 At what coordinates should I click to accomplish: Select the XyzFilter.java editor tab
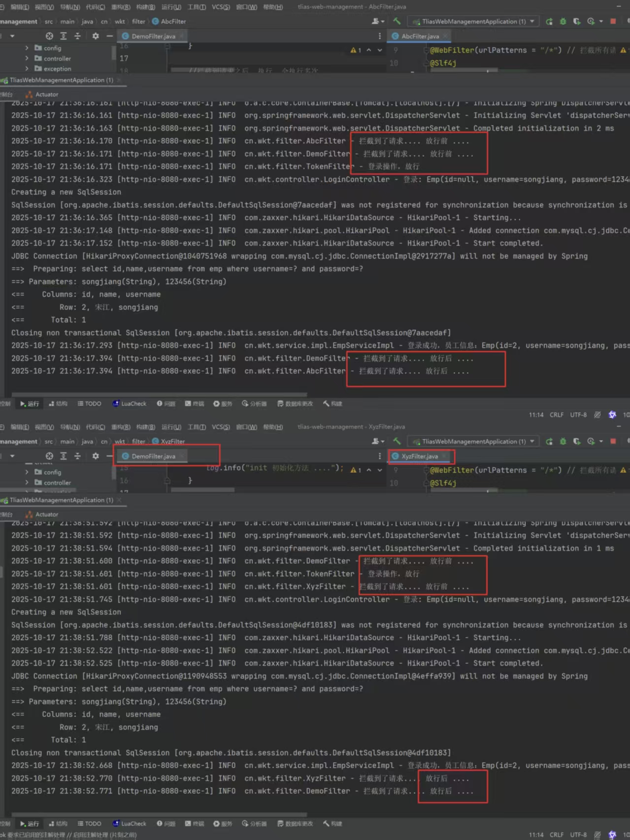pyautogui.click(x=419, y=456)
